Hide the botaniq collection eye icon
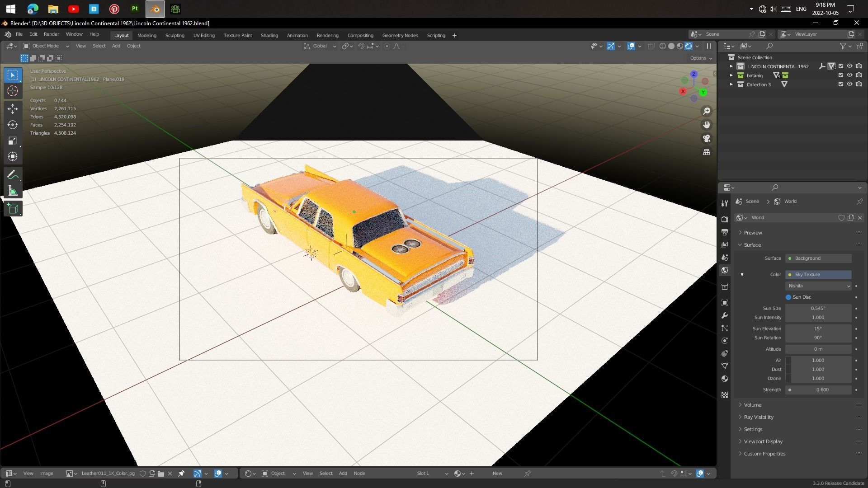Screen dimensions: 868x488 [849, 75]
